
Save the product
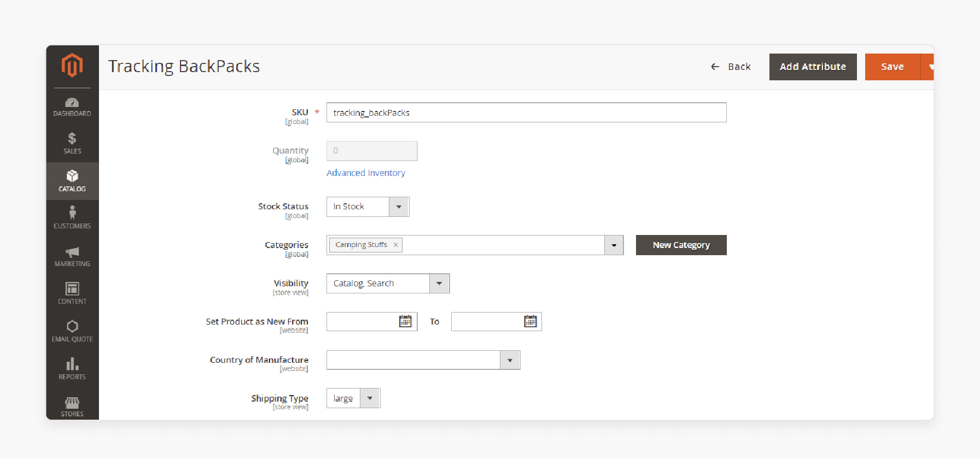click(x=892, y=67)
